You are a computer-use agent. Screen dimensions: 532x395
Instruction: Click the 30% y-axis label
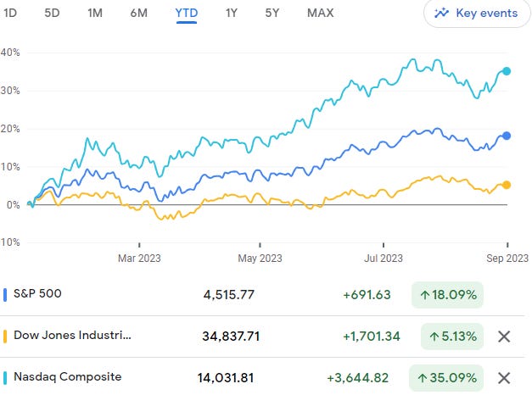coord(10,91)
